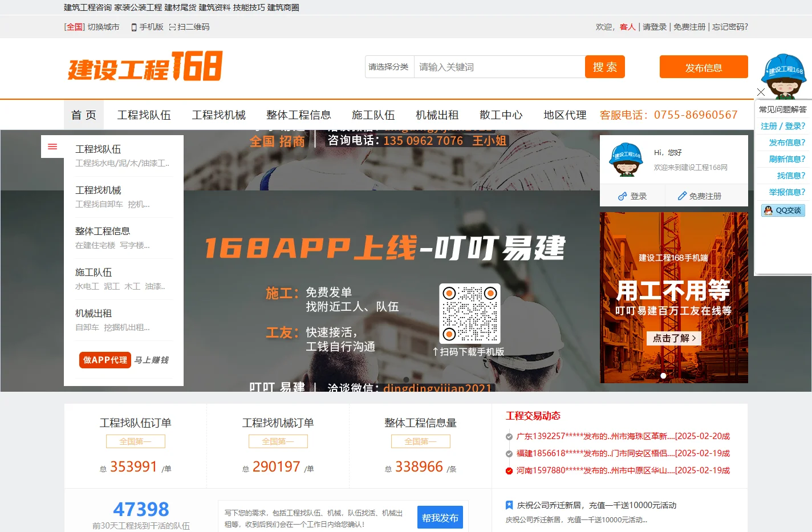Click 刷新信息? help link
Image resolution: width=812 pixels, height=532 pixels.
tap(787, 159)
